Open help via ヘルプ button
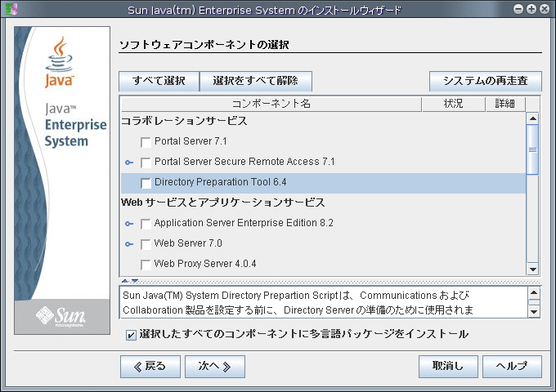 coord(512,367)
